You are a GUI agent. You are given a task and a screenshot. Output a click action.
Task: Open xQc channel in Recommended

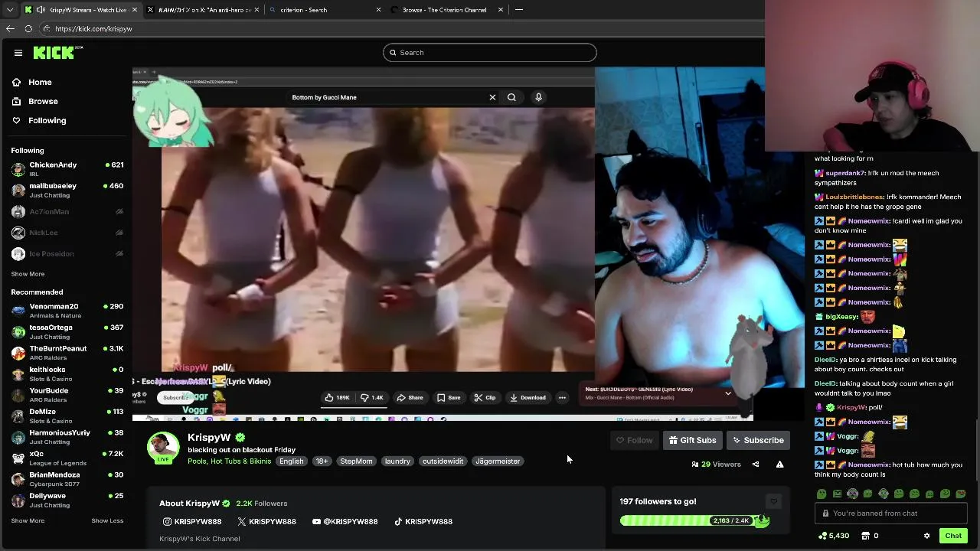point(67,458)
